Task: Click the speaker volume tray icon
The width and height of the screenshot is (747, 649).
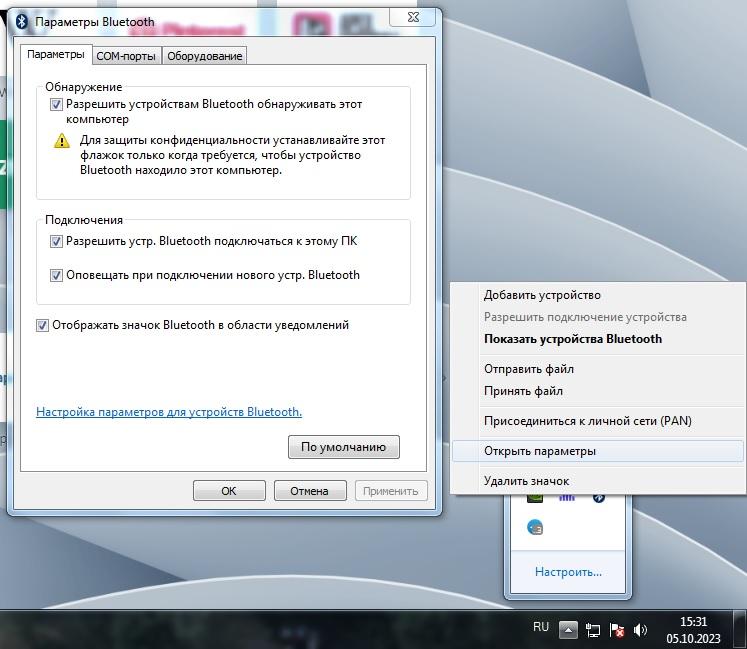Action: click(640, 630)
